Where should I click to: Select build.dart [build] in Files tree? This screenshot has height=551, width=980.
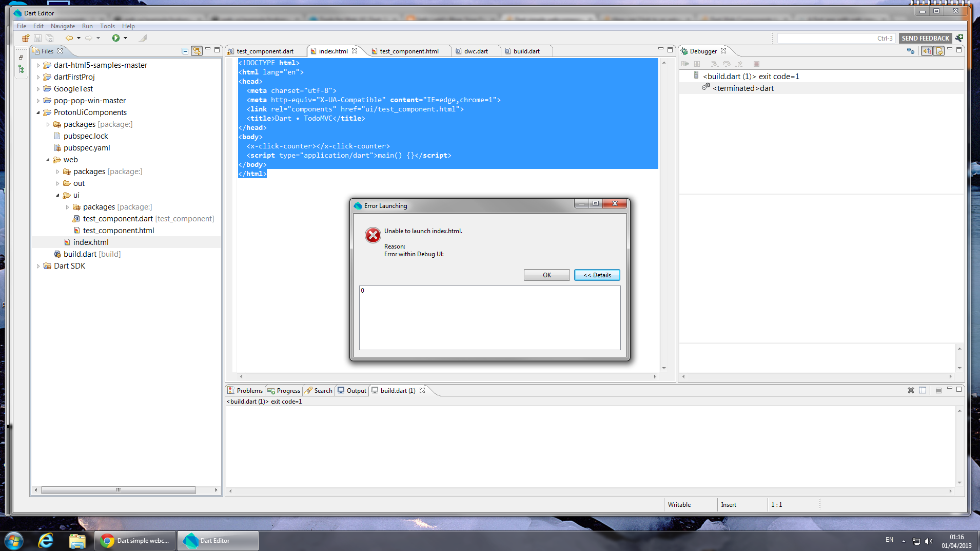92,254
